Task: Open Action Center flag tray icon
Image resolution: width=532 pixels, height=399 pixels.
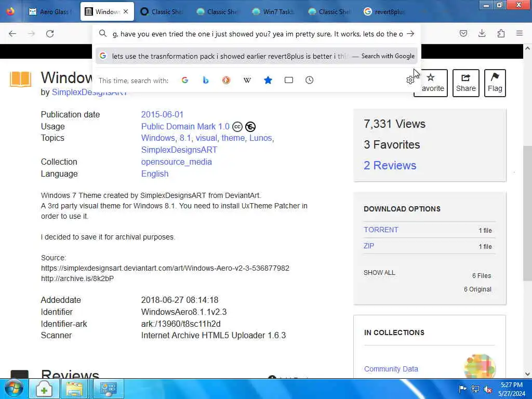Action: pyautogui.click(x=462, y=389)
